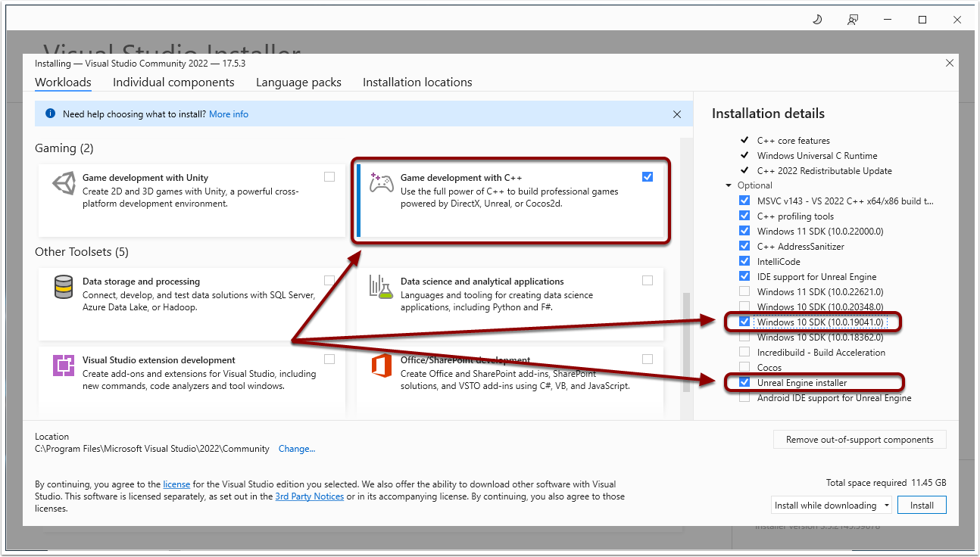The height and width of the screenshot is (557, 980).
Task: Uncheck IDE support for Unreal Engine
Action: (x=744, y=276)
